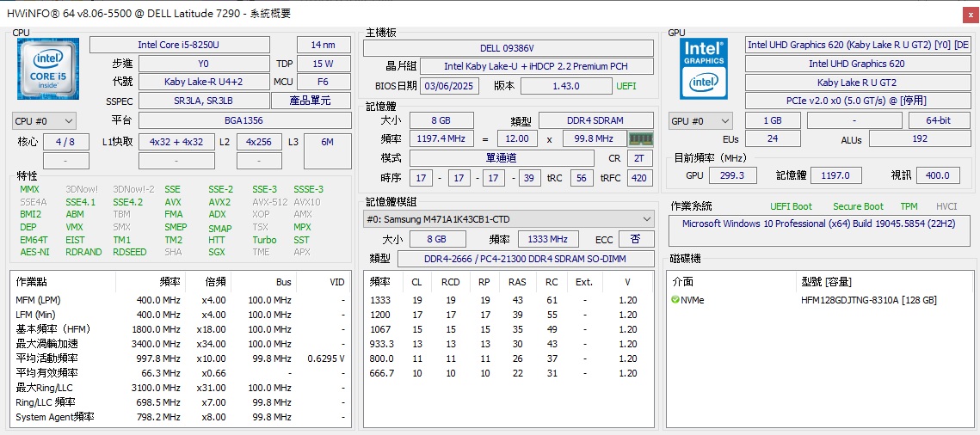Click the 1200 timing table row
This screenshot has width=980, height=435.
508,315
